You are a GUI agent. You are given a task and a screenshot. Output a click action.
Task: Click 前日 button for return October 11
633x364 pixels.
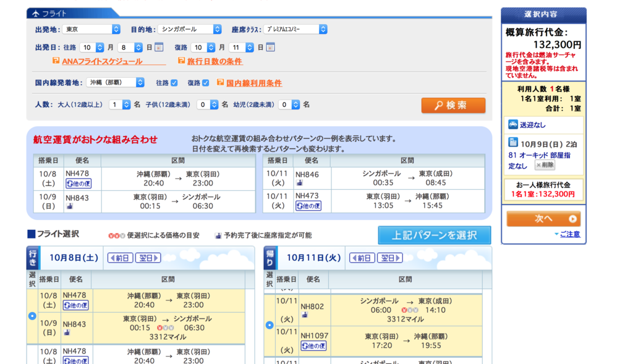(x=362, y=258)
